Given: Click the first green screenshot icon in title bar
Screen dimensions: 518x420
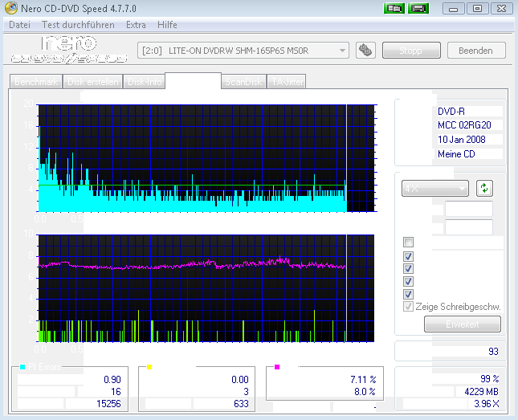Looking at the screenshot, I should coord(394,8).
